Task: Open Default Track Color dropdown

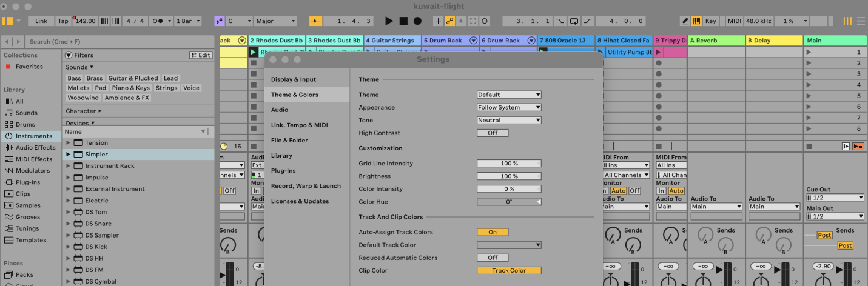Action: tap(509, 245)
